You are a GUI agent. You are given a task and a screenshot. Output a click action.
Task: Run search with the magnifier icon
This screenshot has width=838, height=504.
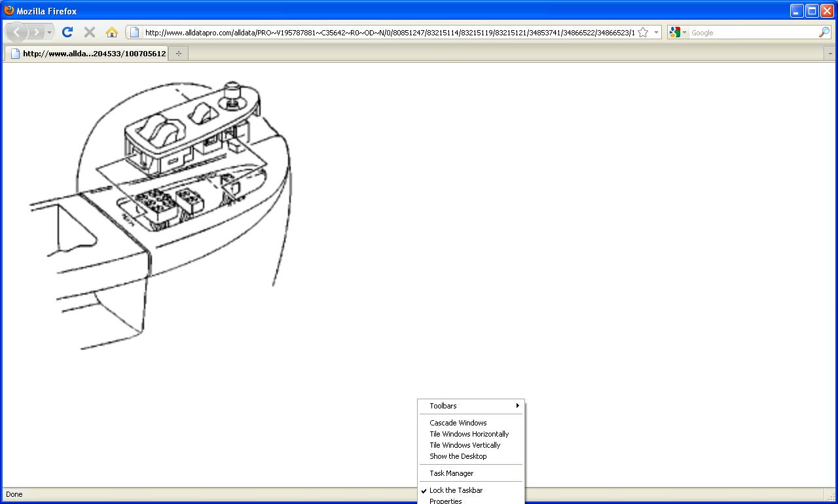coord(824,32)
